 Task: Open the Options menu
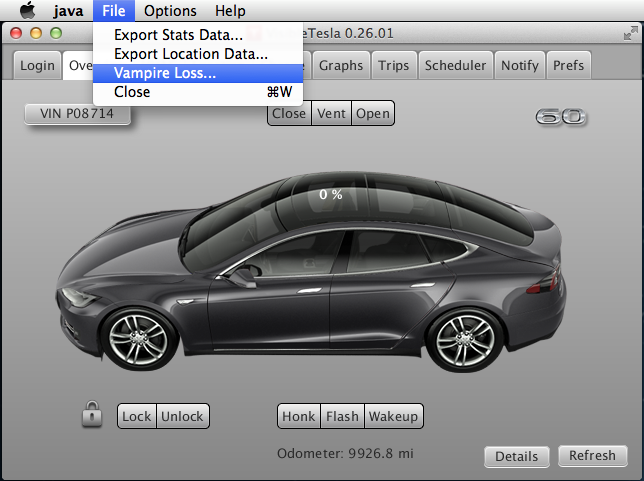[x=170, y=11]
